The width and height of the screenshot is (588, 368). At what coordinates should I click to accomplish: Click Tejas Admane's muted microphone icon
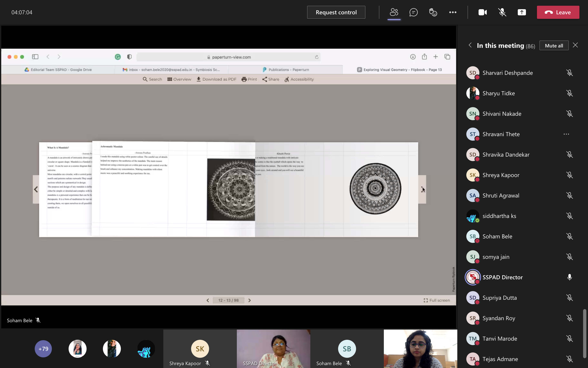[x=569, y=359]
